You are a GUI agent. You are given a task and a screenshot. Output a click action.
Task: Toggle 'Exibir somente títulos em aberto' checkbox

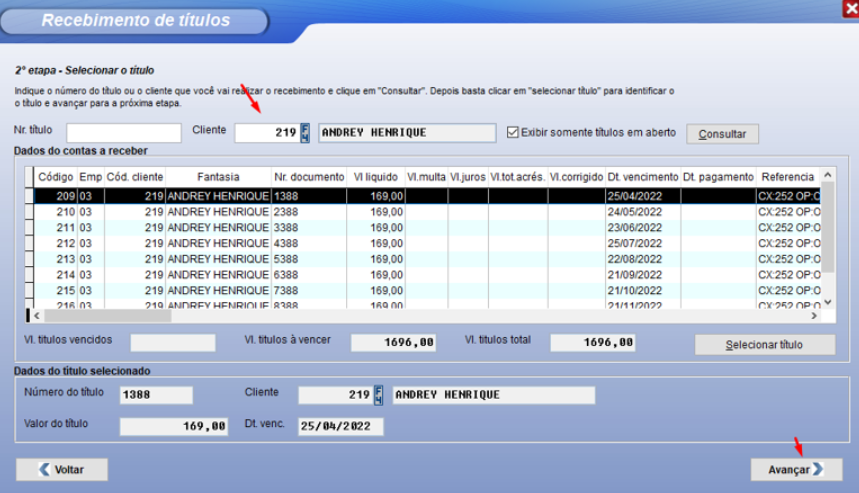(x=514, y=133)
